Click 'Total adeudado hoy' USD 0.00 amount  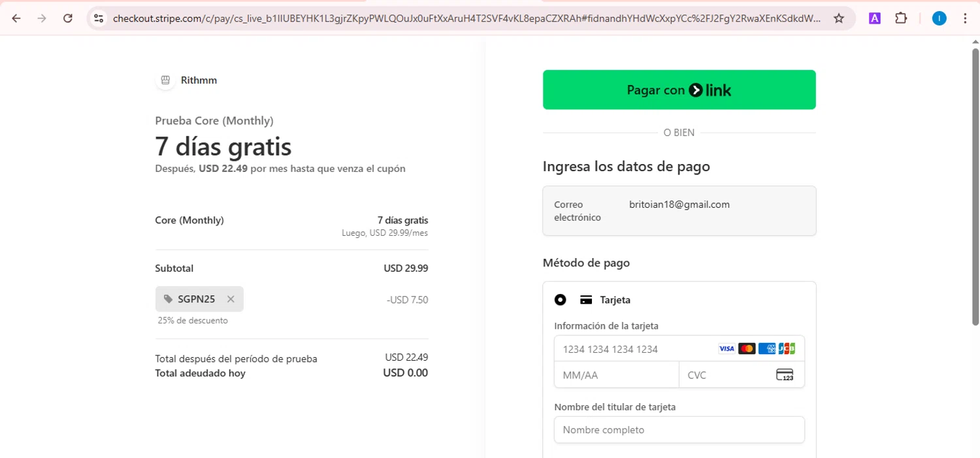pos(405,373)
